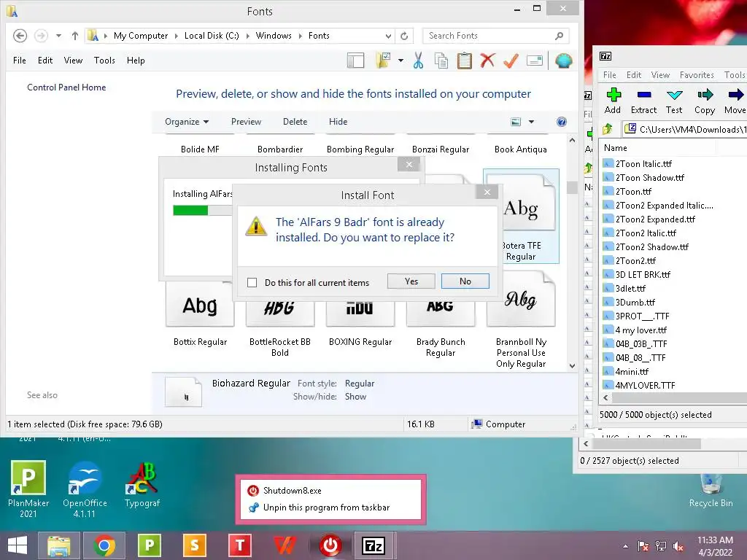Click the up folder icon in 7-Zip
Image resolution: width=747 pixels, height=560 pixels.
(x=608, y=129)
